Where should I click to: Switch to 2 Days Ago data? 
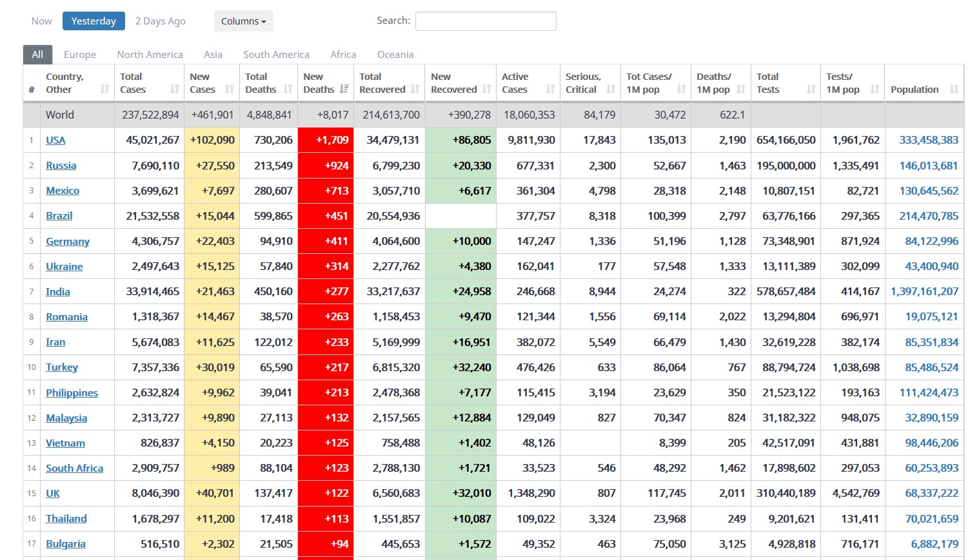point(160,21)
